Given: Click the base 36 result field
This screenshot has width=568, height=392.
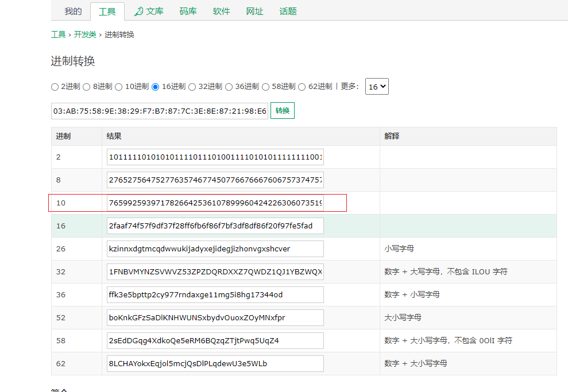Looking at the screenshot, I should coord(215,294).
